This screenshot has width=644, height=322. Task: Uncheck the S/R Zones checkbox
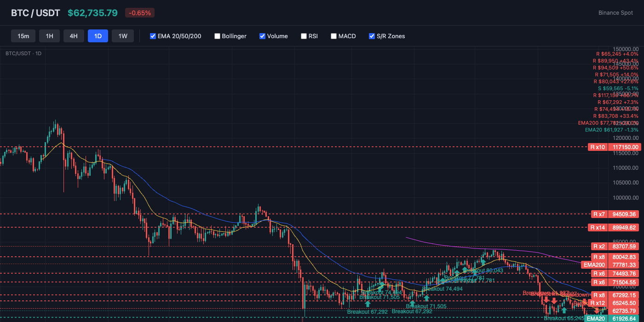pos(372,36)
